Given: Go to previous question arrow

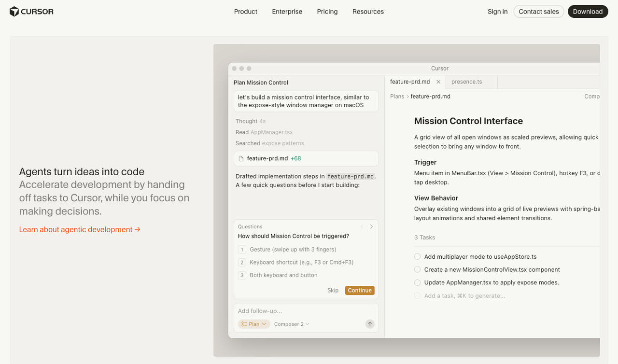Looking at the screenshot, I should click(x=362, y=226).
